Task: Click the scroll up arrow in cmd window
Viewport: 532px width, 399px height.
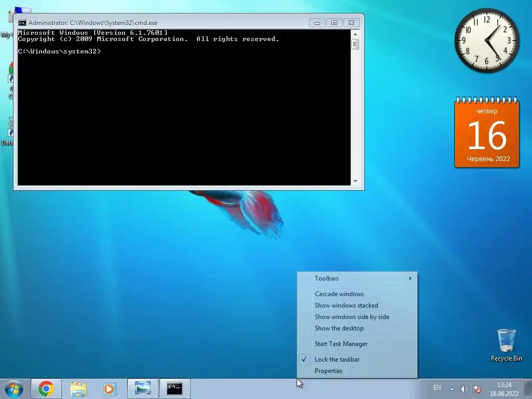Action: tap(355, 34)
